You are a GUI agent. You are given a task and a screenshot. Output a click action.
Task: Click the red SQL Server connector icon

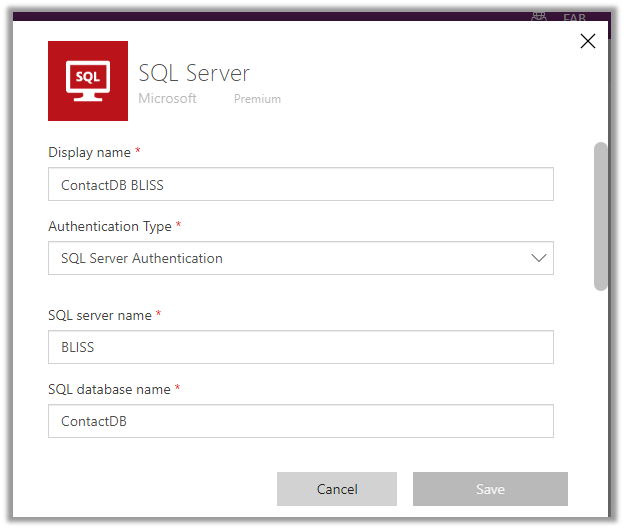[x=88, y=81]
